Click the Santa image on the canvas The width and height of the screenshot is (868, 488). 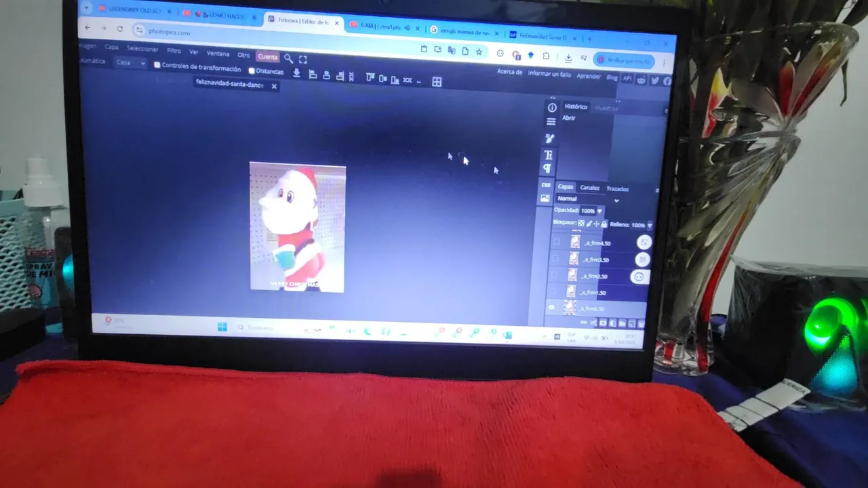point(297,227)
